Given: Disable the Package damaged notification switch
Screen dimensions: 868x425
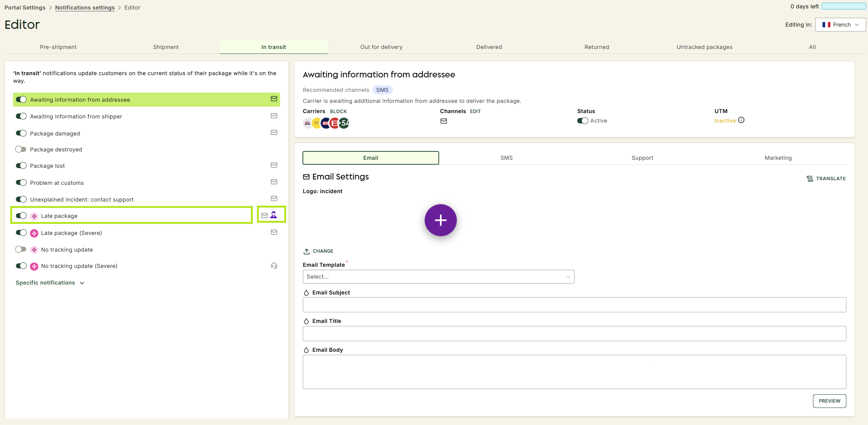Looking at the screenshot, I should tap(21, 133).
